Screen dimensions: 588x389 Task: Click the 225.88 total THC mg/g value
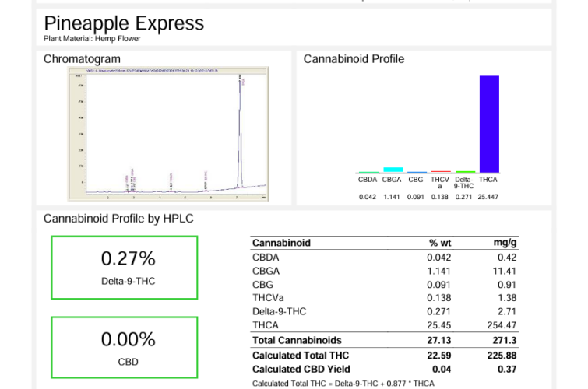[502, 356]
